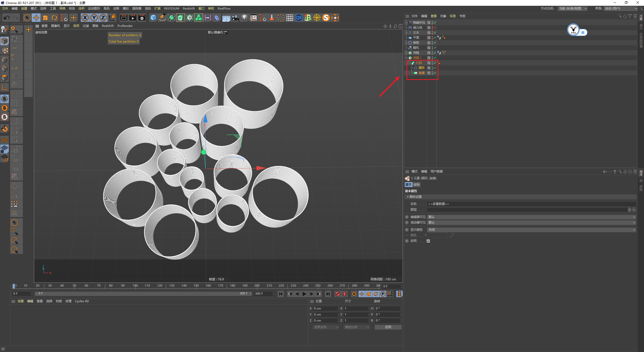Click frame 150 on the timeline ruler

tap(196, 286)
